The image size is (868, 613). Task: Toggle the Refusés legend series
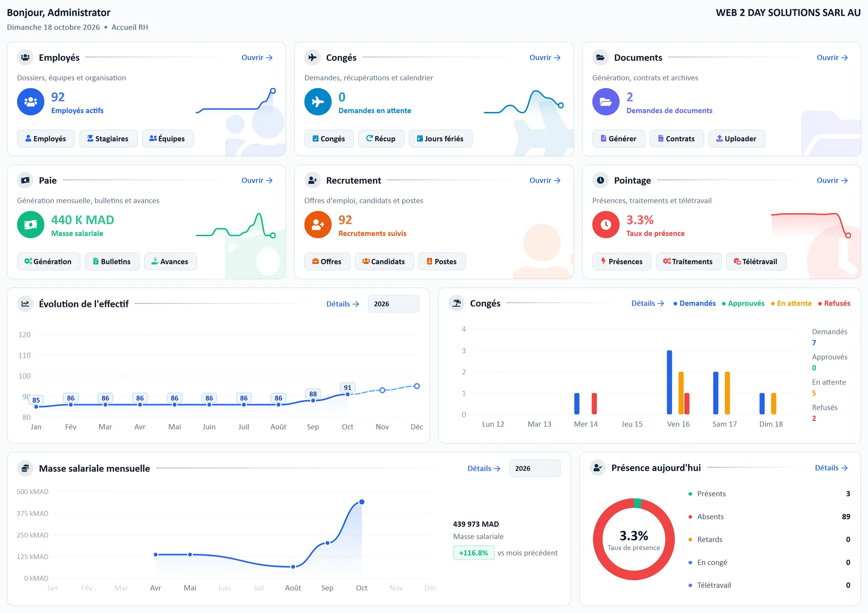pyautogui.click(x=834, y=303)
